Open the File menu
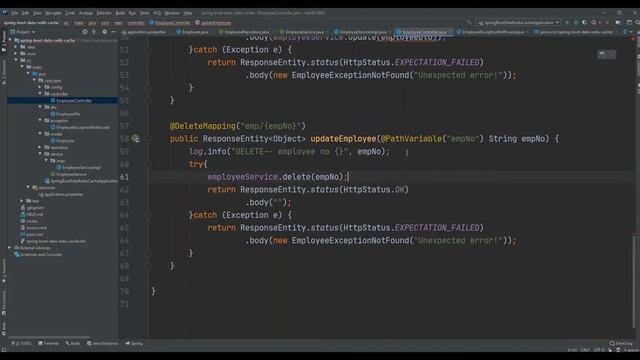 tap(14, 13)
